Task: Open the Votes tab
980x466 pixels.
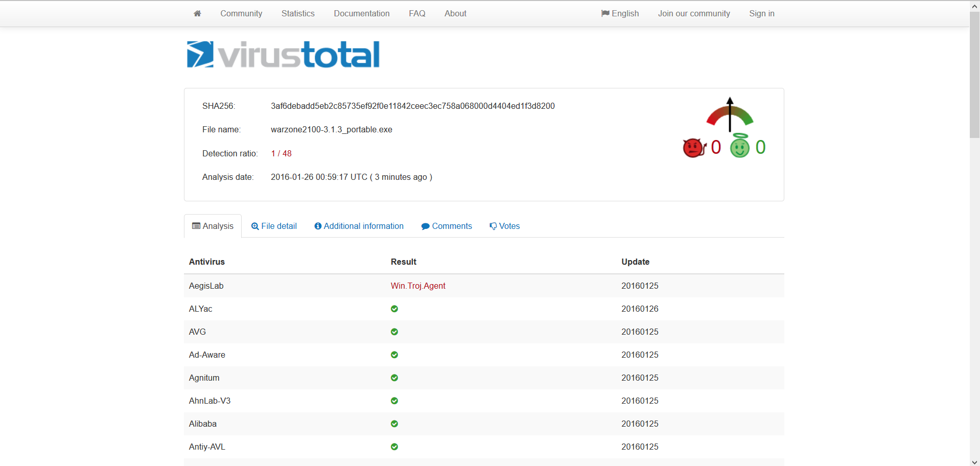Action: [x=504, y=226]
